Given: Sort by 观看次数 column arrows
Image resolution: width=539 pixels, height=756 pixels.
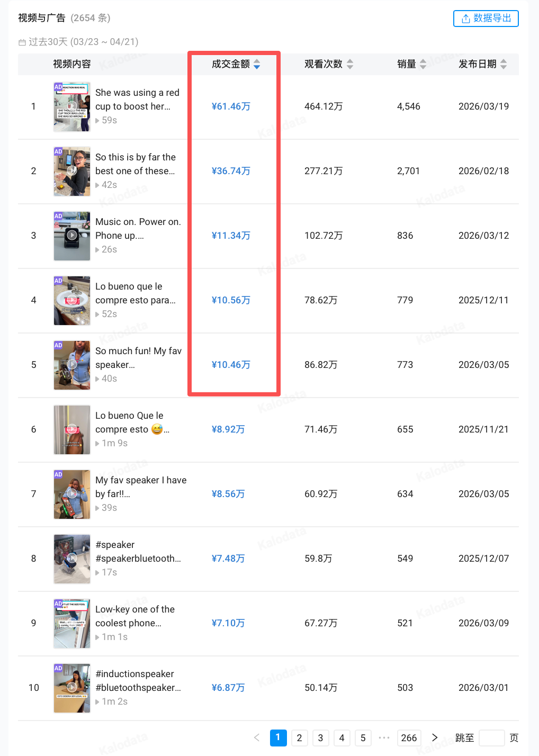Looking at the screenshot, I should coord(350,64).
